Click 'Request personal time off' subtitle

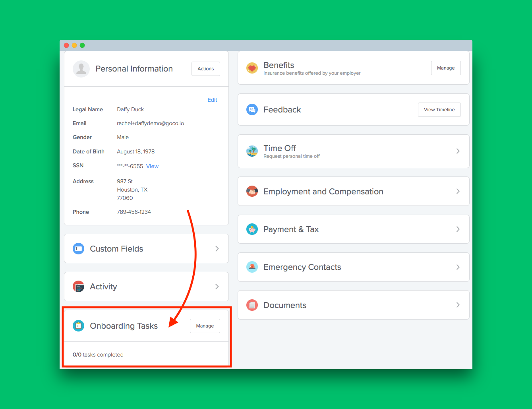coord(292,156)
